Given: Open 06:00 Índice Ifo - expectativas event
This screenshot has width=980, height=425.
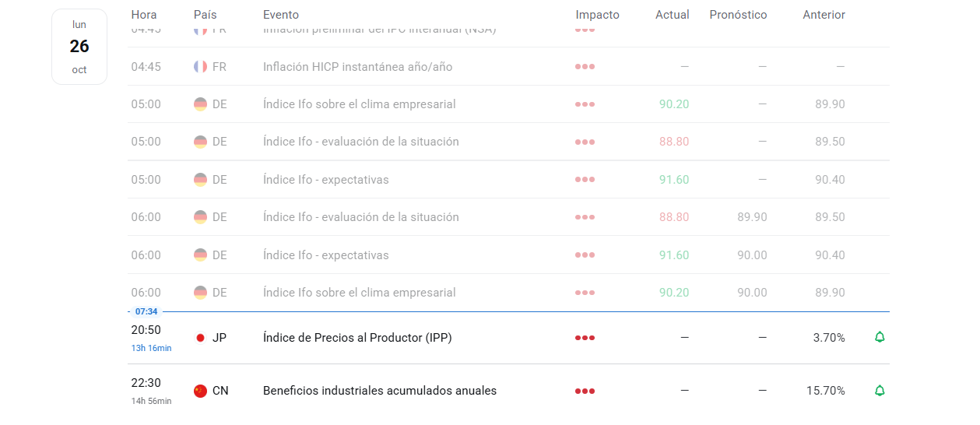Looking at the screenshot, I should [326, 255].
